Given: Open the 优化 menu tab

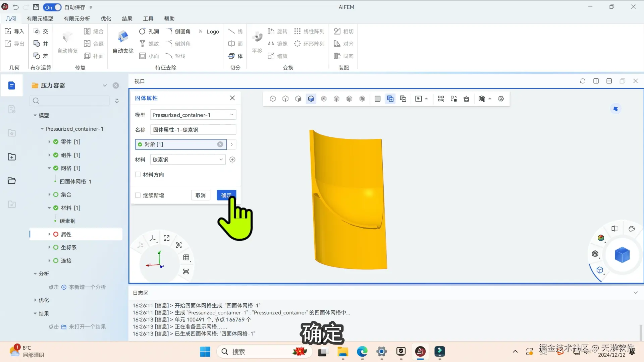Looking at the screenshot, I should point(106,18).
